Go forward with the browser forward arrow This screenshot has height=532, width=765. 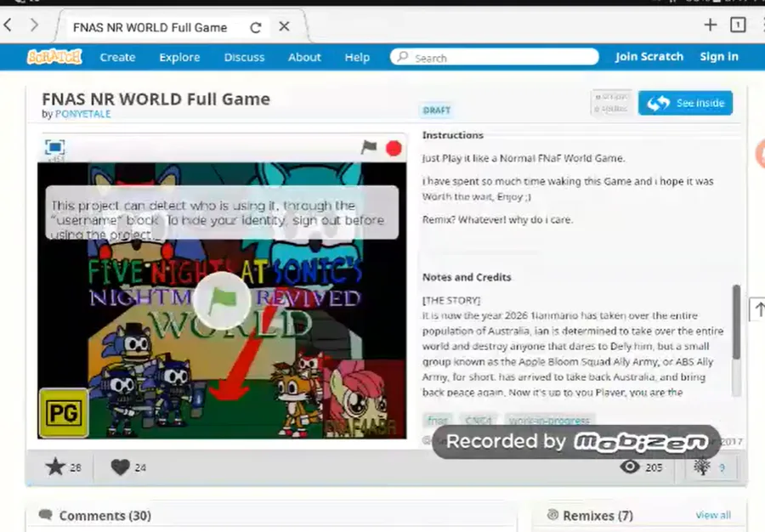point(34,25)
